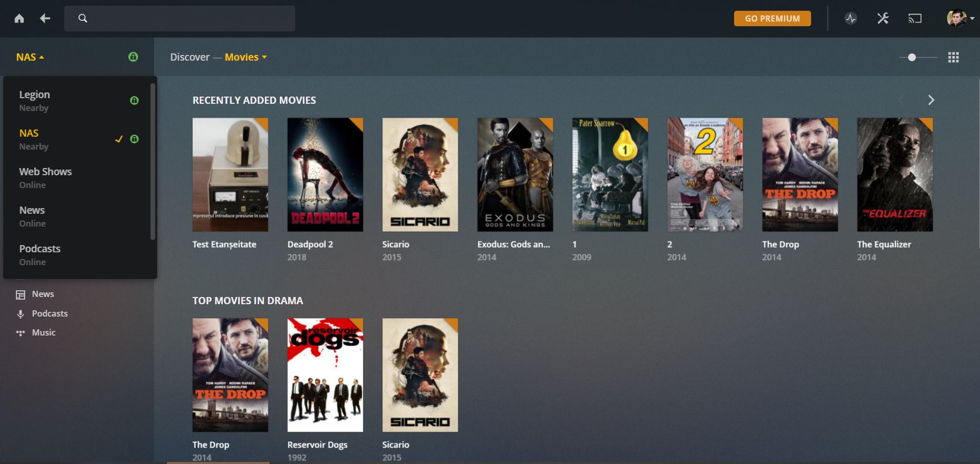The image size is (980, 464).
Task: Open Reservoir Dogs poster
Action: coord(325,375)
